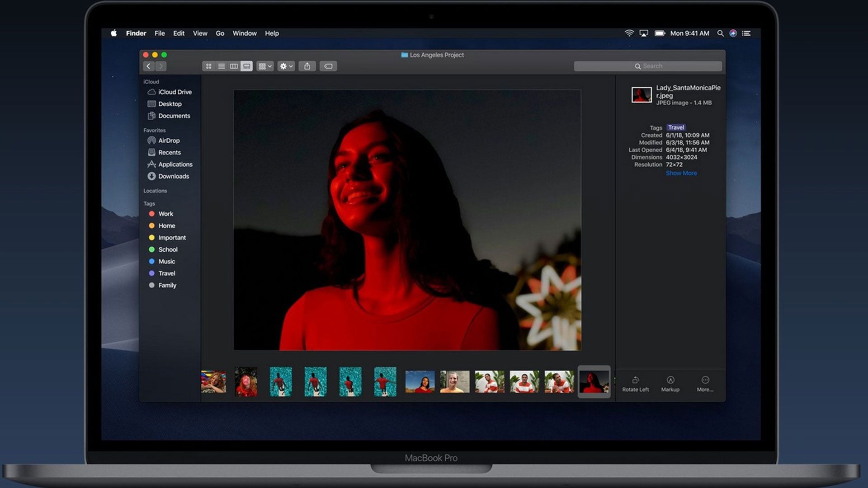Viewport: 868px width, 488px height.
Task: Click the Edit Tags toolbar icon
Action: pos(328,66)
